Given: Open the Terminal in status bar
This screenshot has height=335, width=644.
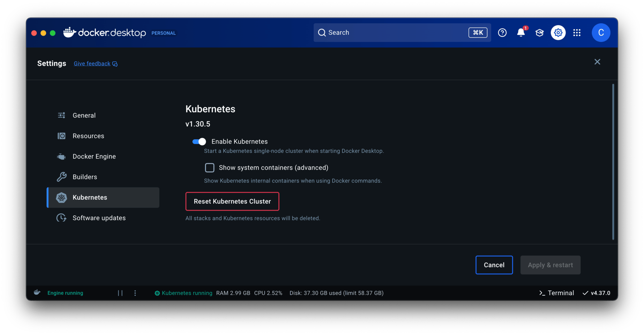Looking at the screenshot, I should coord(556,293).
